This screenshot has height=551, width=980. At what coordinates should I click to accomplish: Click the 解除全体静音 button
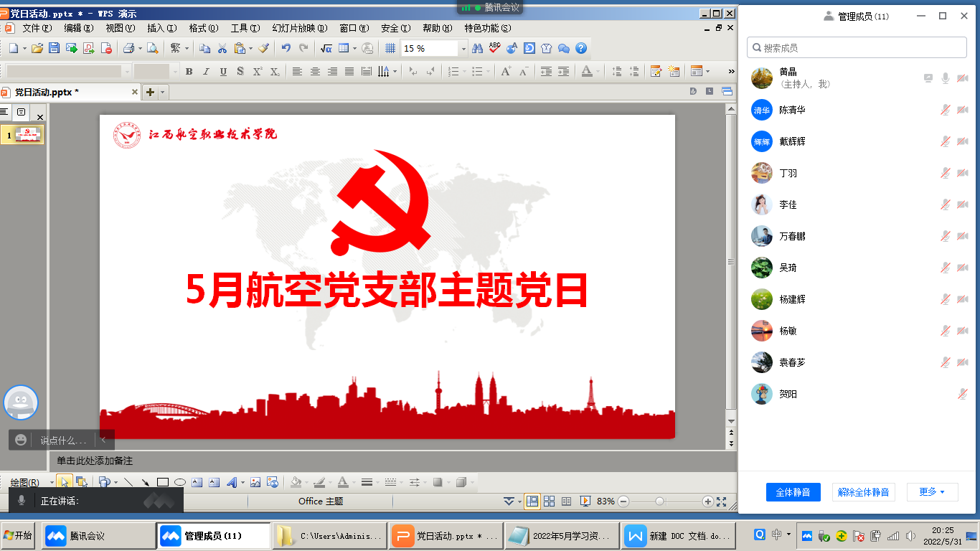[x=864, y=492]
